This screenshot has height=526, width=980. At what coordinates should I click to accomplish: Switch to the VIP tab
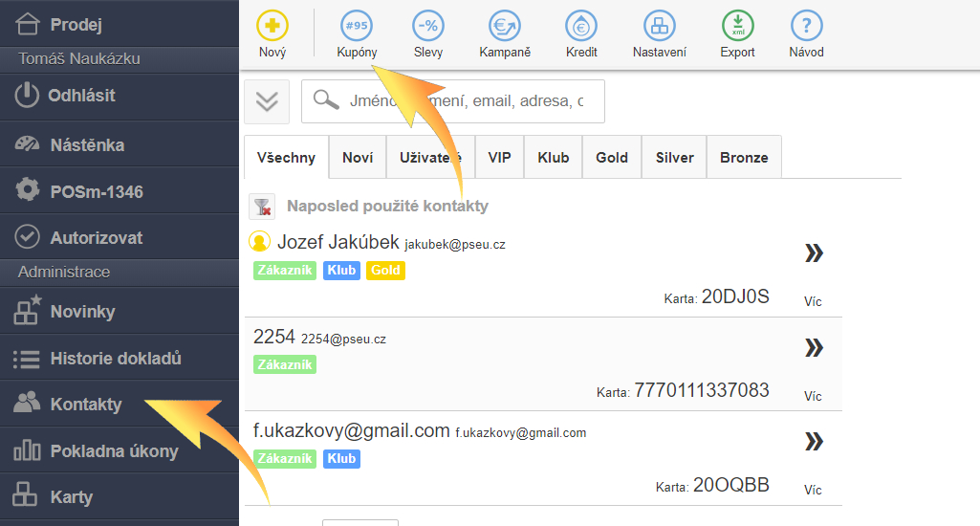499,158
